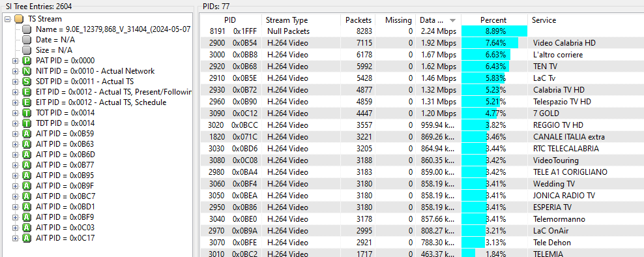
Task: Click the grey icon beside Date = N/A
Action: point(27,40)
